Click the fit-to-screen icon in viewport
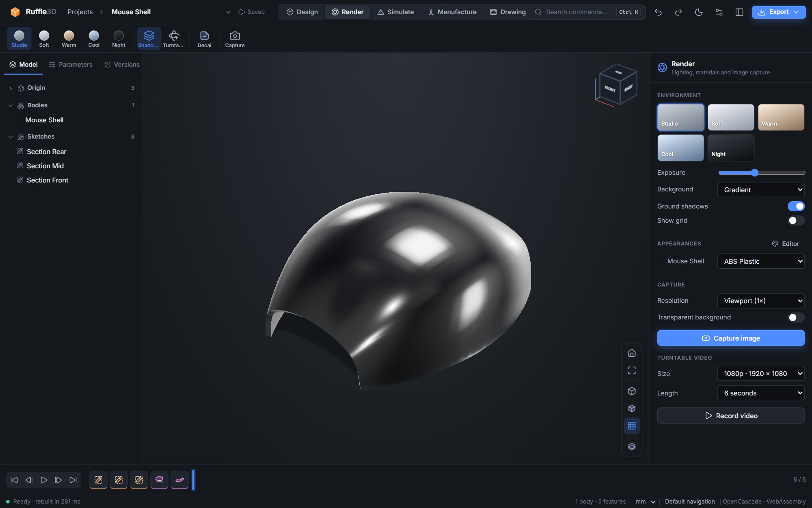The height and width of the screenshot is (508, 812). point(632,370)
